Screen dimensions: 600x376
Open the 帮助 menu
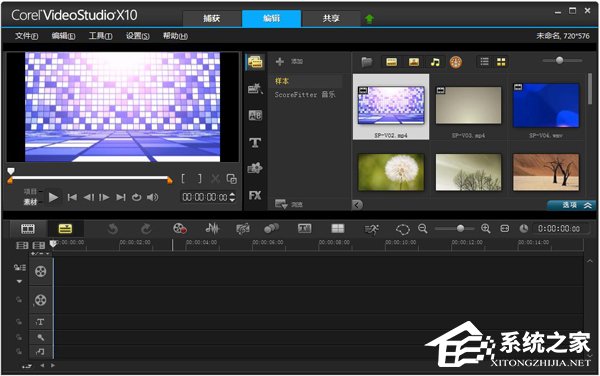tap(175, 36)
